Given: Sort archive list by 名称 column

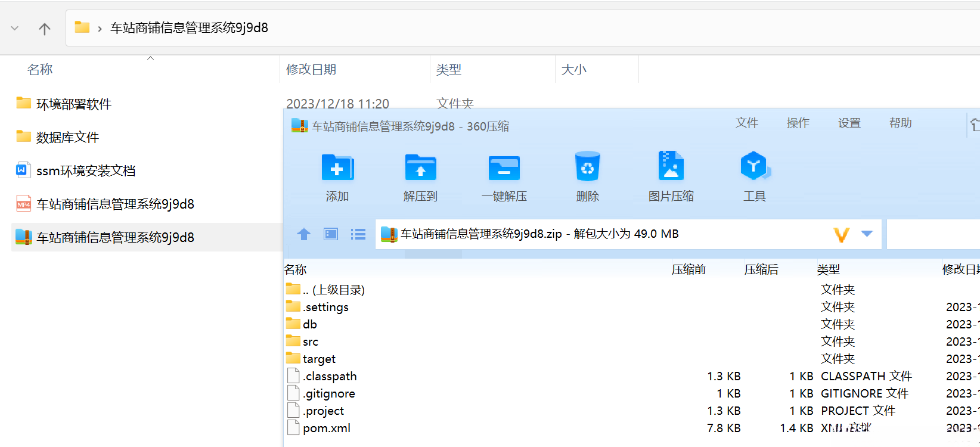Looking at the screenshot, I should coord(296,269).
